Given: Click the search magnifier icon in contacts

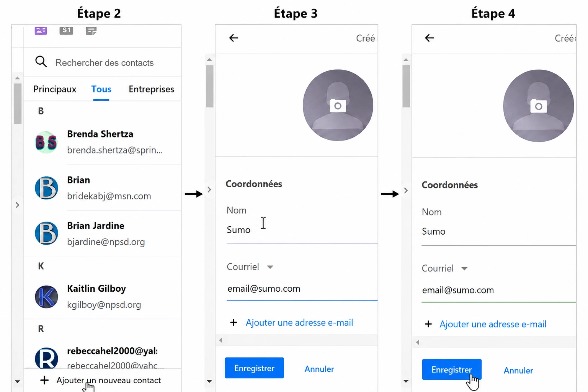Looking at the screenshot, I should [41, 62].
